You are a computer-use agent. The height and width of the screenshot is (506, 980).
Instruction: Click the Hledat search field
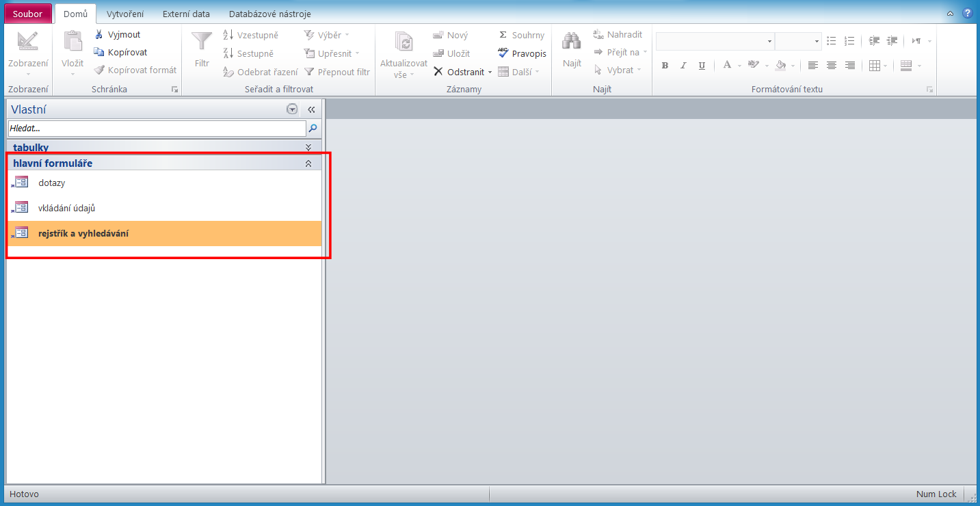point(157,128)
